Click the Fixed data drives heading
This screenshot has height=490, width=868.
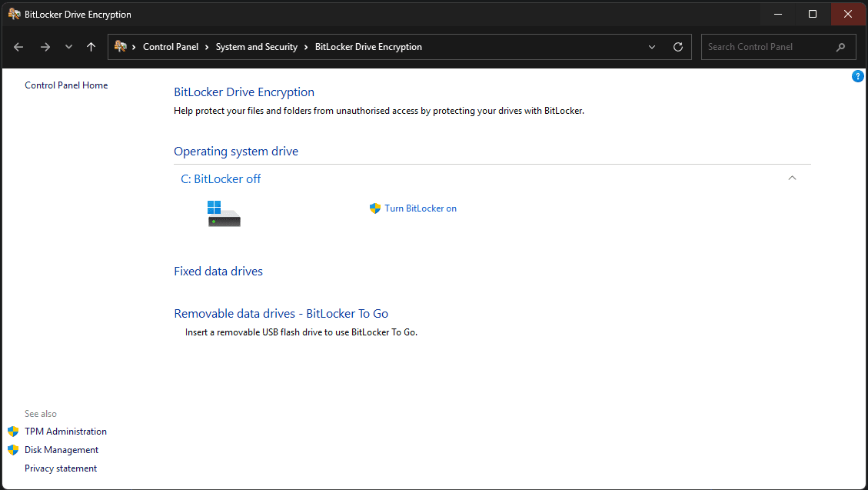pyautogui.click(x=218, y=272)
